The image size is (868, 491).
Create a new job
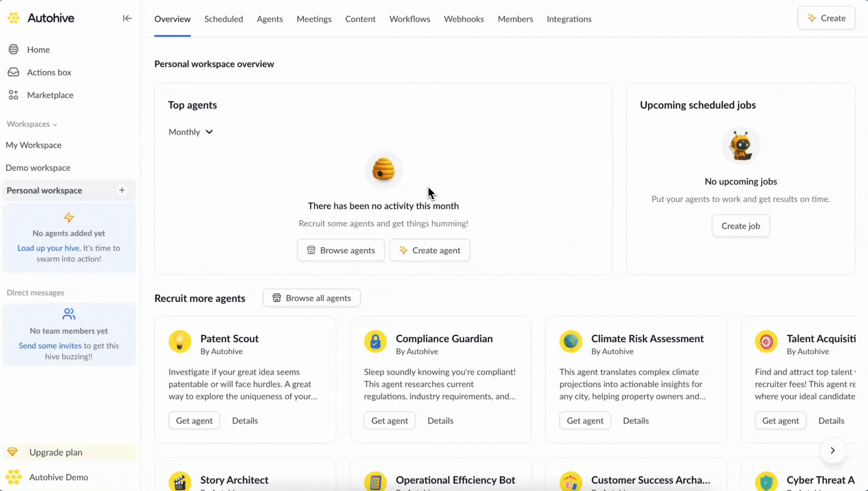pyautogui.click(x=741, y=226)
